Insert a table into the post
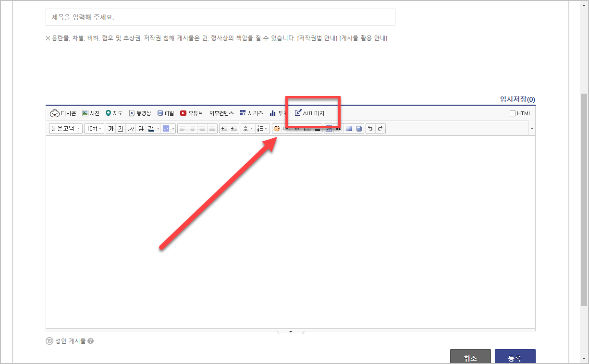The width and height of the screenshot is (589, 364). pyautogui.click(x=306, y=128)
